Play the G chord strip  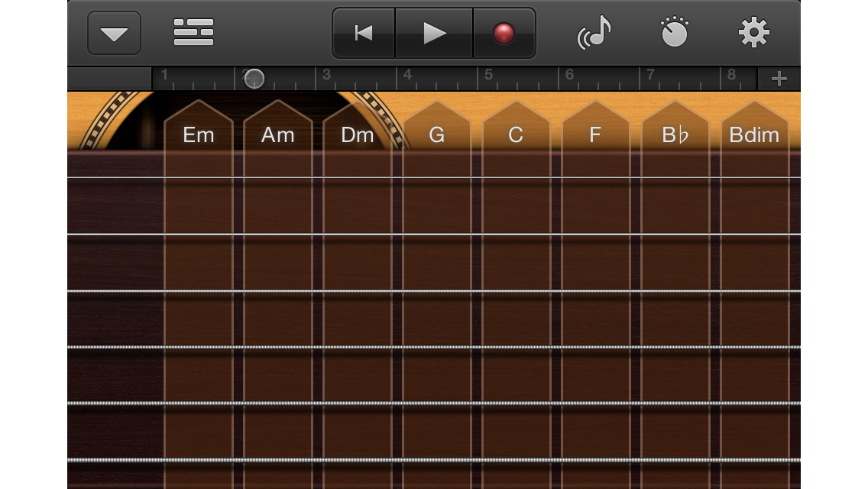coord(437,293)
